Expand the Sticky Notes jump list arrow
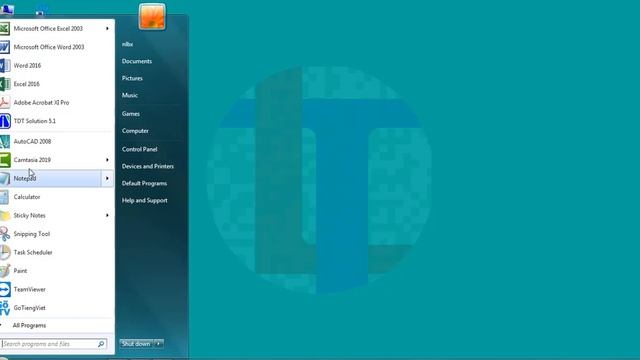 [107, 216]
